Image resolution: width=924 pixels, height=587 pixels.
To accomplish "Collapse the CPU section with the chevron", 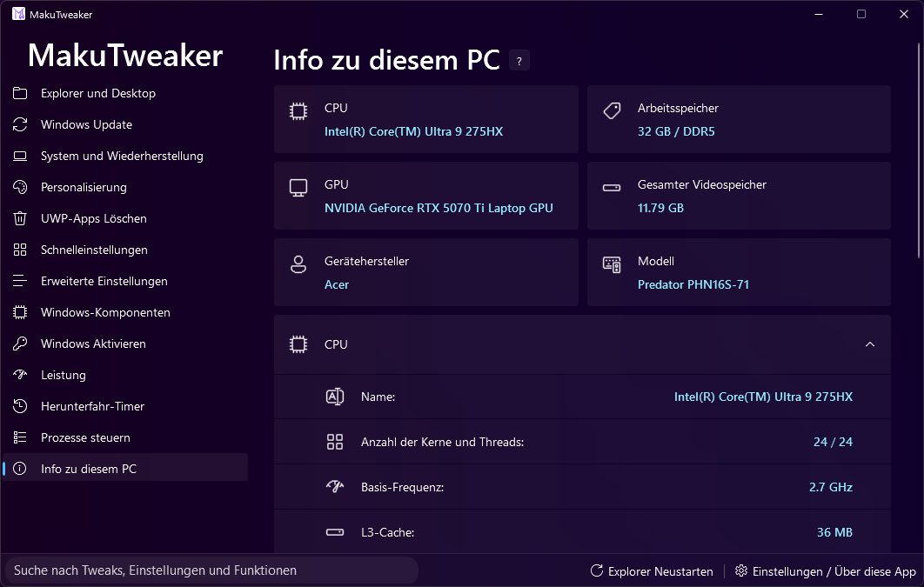I will [870, 344].
